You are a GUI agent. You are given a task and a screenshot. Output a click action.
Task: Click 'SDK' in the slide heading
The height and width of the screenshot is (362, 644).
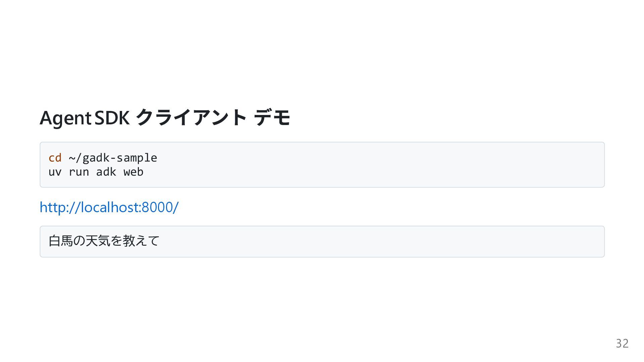[112, 118]
